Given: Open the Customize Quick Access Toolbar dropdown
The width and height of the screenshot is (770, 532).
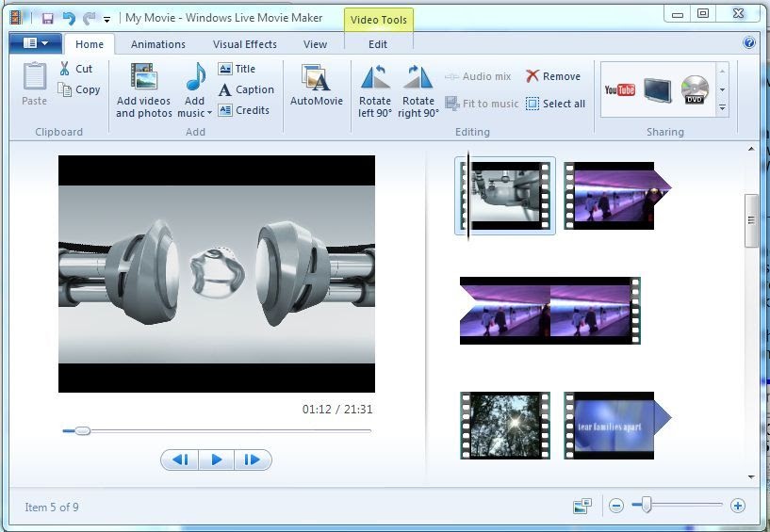Looking at the screenshot, I should (106, 20).
